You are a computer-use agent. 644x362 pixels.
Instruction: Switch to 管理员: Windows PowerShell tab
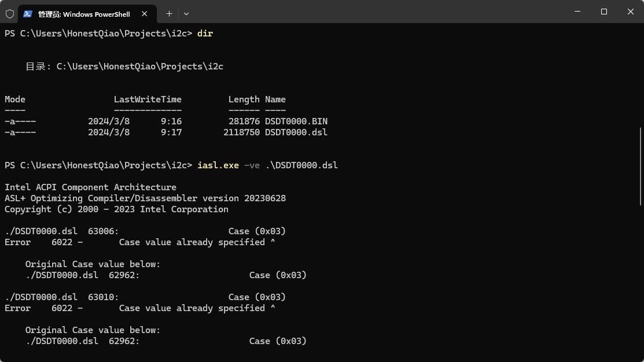(x=84, y=13)
